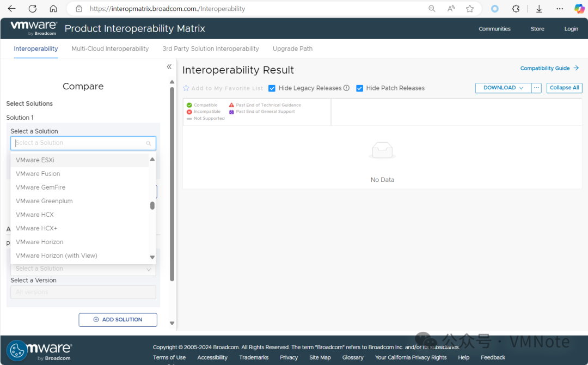Open Store in the header
This screenshot has width=588, height=365.
(x=537, y=29)
